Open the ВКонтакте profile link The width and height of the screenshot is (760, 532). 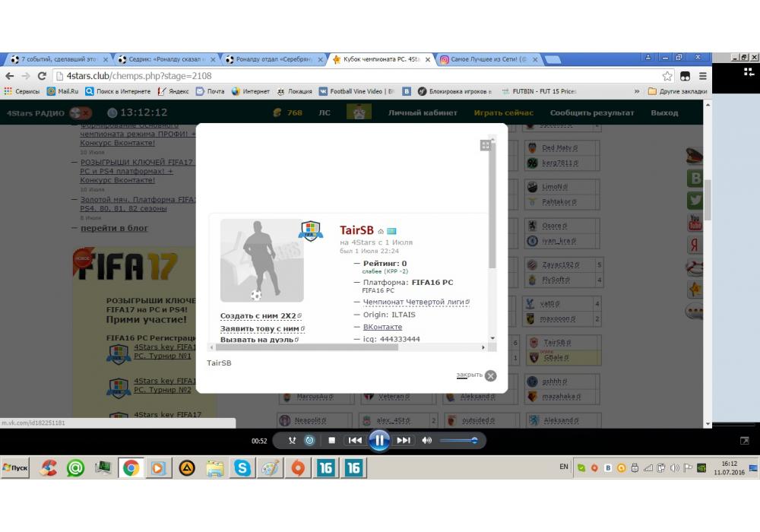382,327
